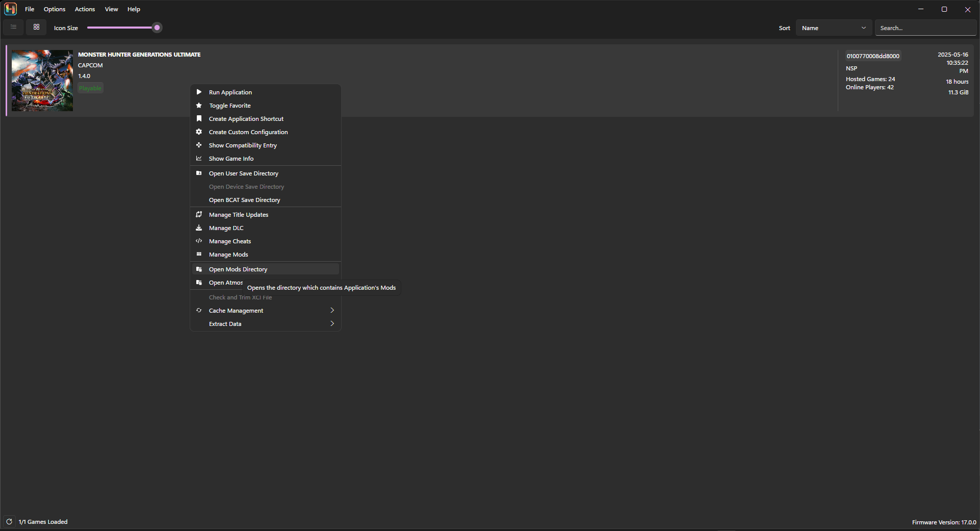The width and height of the screenshot is (980, 531).
Task: Choose Manage DLC entry
Action: click(x=266, y=228)
